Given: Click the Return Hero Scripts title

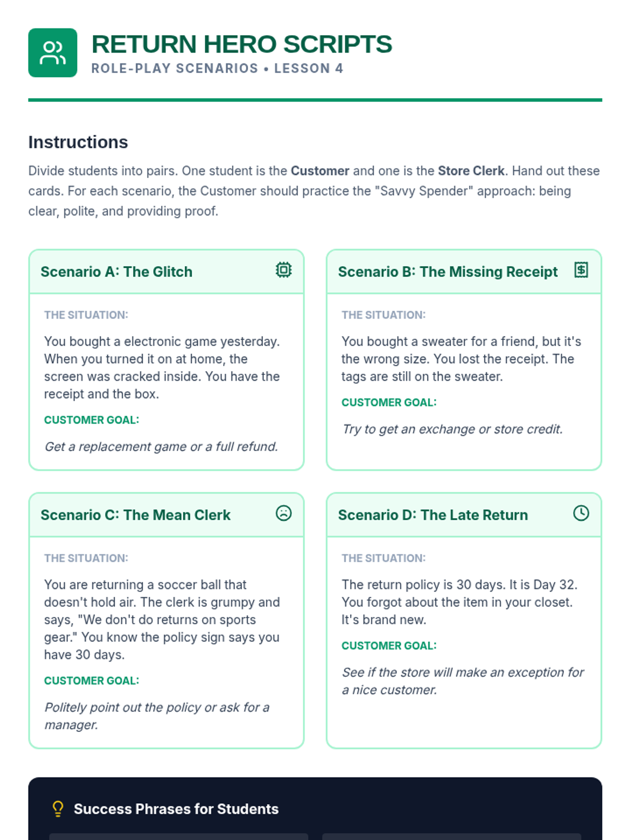Looking at the screenshot, I should [241, 44].
